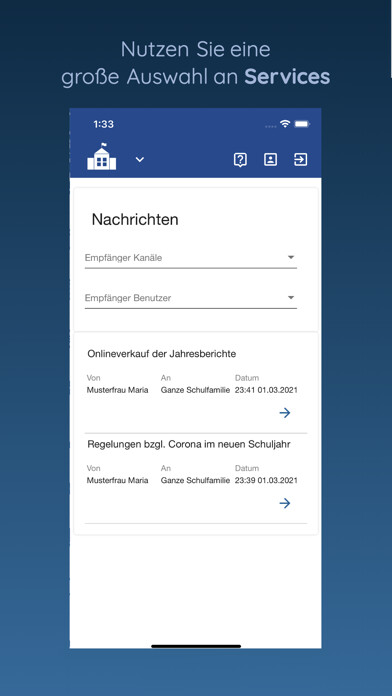Click the date 23:39 01.03.2021

tap(266, 480)
